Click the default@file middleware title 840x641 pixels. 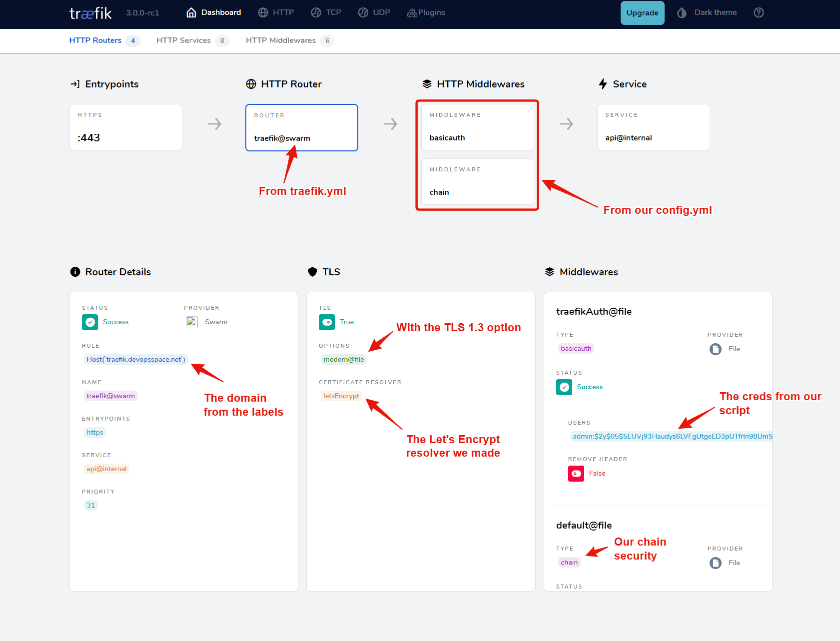[x=584, y=525]
